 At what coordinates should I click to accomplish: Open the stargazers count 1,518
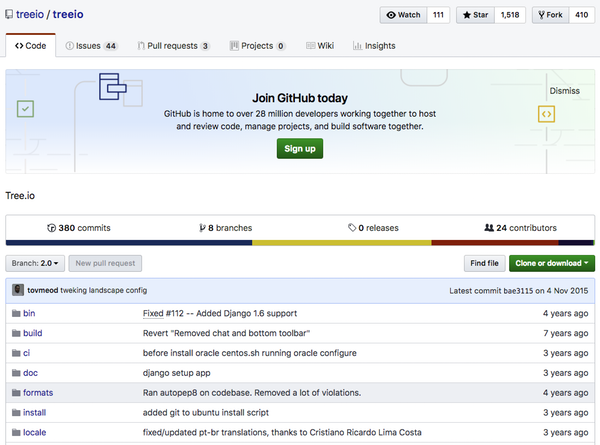click(x=510, y=15)
